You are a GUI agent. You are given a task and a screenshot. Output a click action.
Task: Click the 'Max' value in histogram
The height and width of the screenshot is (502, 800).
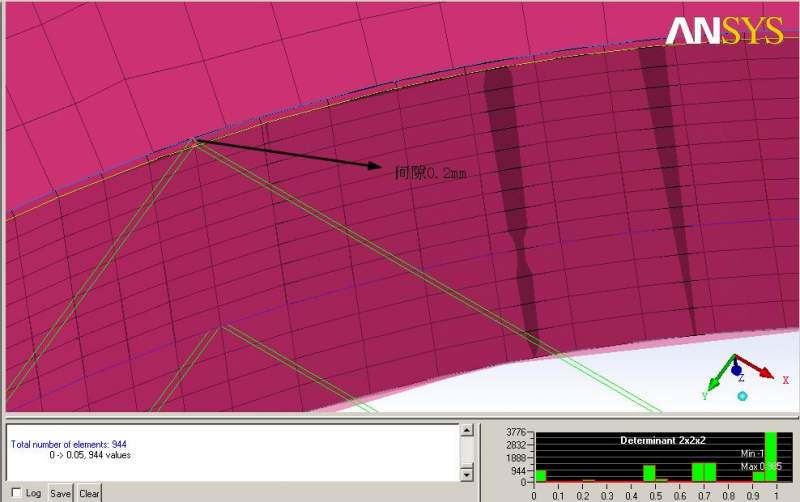pos(761,466)
